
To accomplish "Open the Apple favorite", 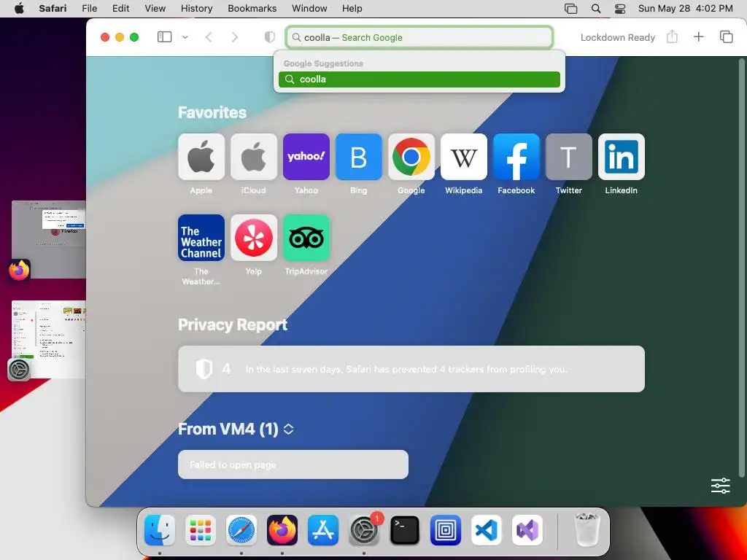I will point(201,157).
